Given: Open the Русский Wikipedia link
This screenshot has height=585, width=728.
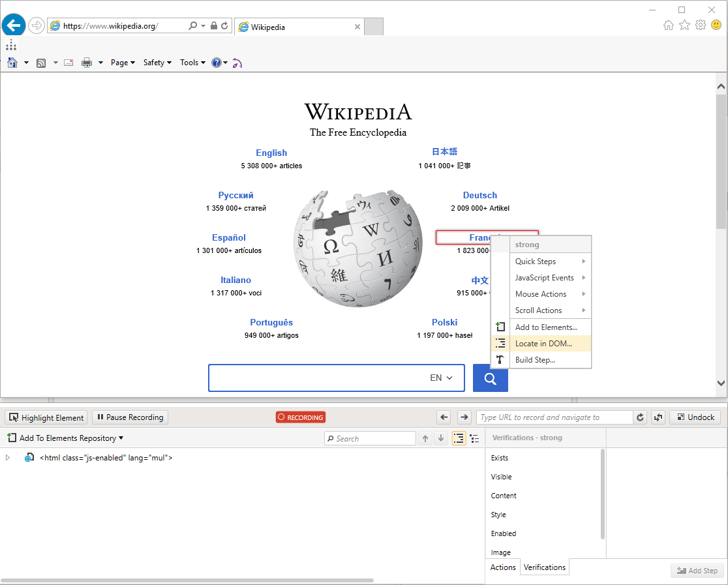Looking at the screenshot, I should [236, 196].
